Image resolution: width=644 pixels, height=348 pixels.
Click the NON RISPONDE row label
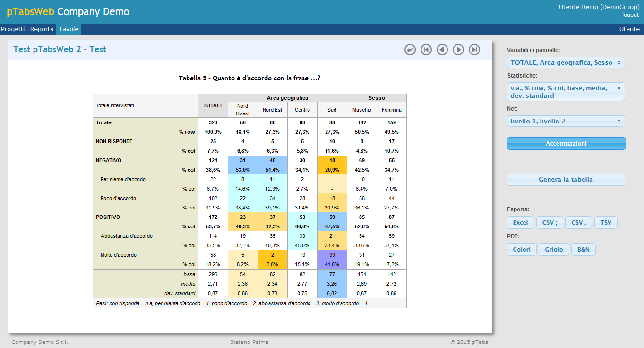[x=114, y=141]
